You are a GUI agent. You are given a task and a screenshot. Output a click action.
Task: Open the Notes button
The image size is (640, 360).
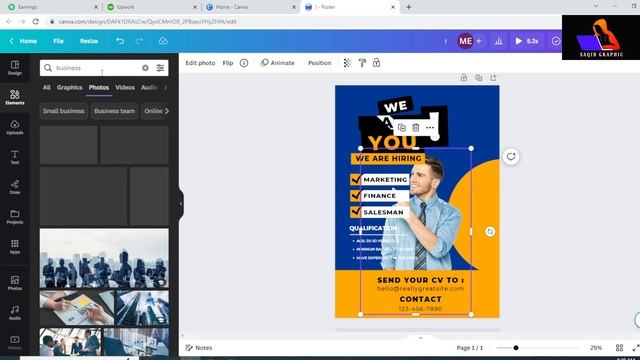(x=199, y=348)
